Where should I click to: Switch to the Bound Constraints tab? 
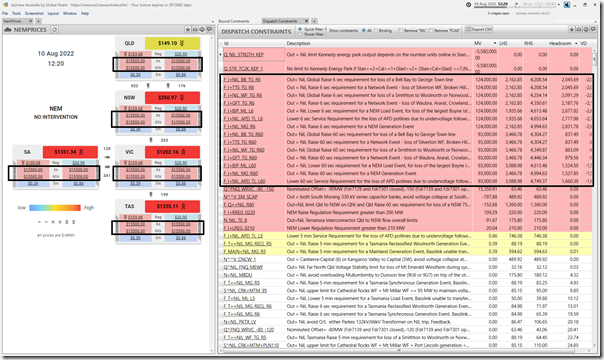tap(234, 21)
